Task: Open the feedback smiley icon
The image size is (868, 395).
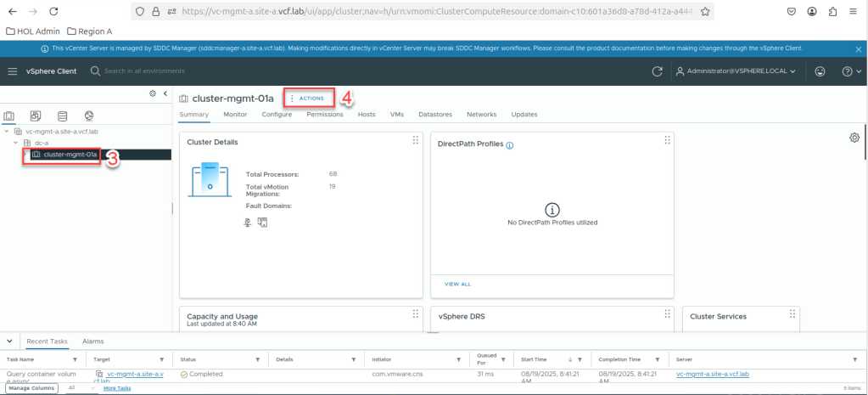Action: (820, 71)
